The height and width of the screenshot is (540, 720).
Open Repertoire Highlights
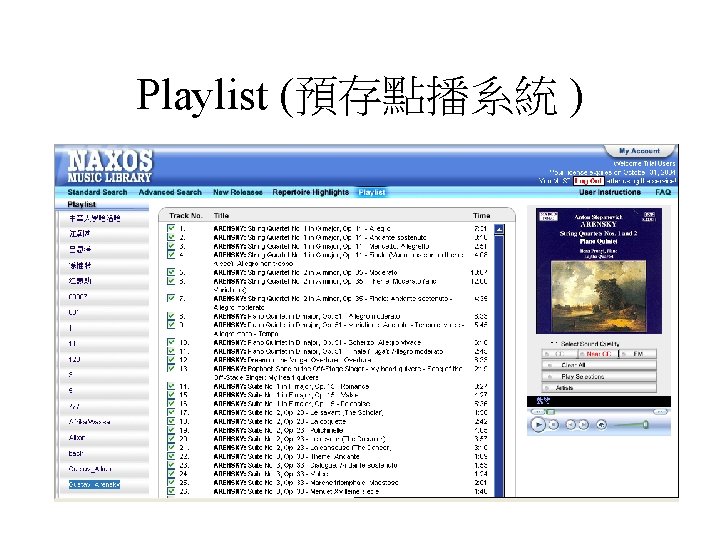coord(310,192)
